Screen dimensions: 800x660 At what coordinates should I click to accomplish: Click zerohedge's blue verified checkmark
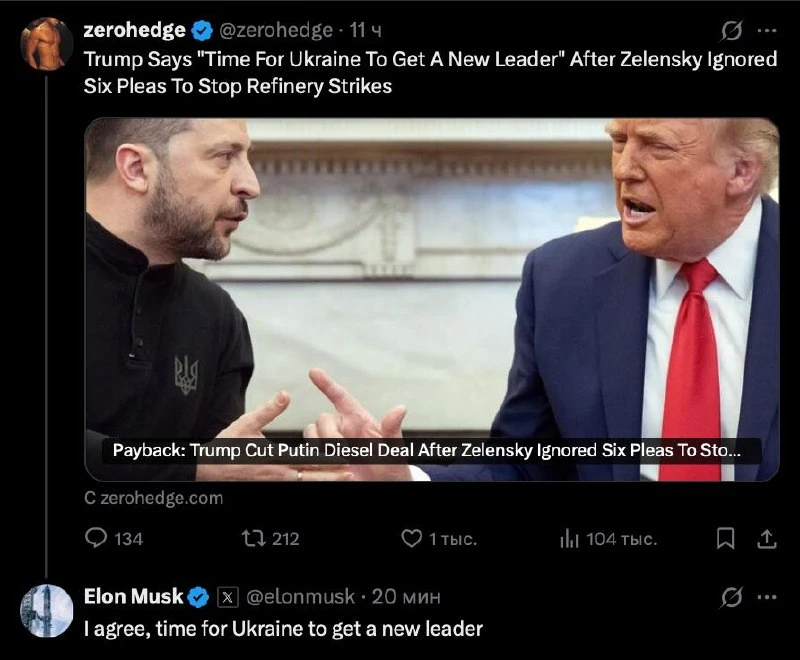click(202, 31)
